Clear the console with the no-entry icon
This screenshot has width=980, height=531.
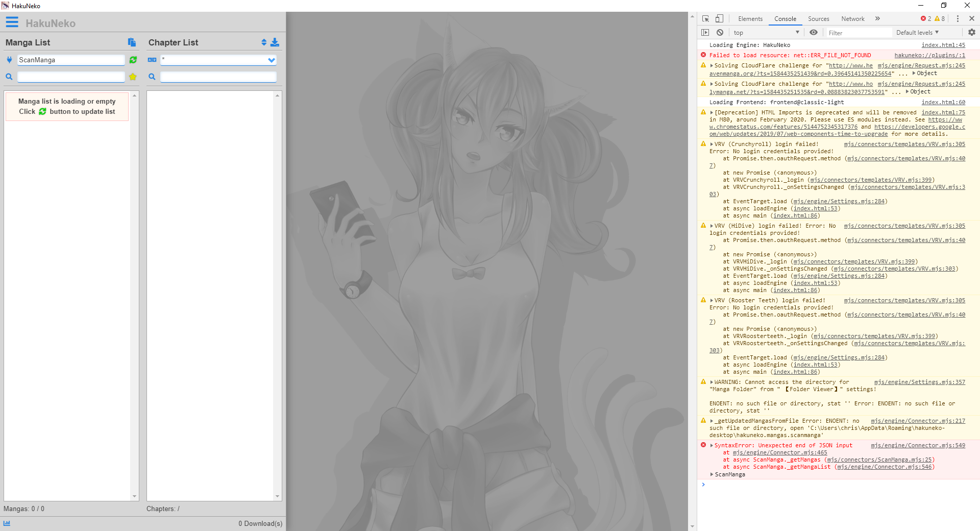click(720, 32)
